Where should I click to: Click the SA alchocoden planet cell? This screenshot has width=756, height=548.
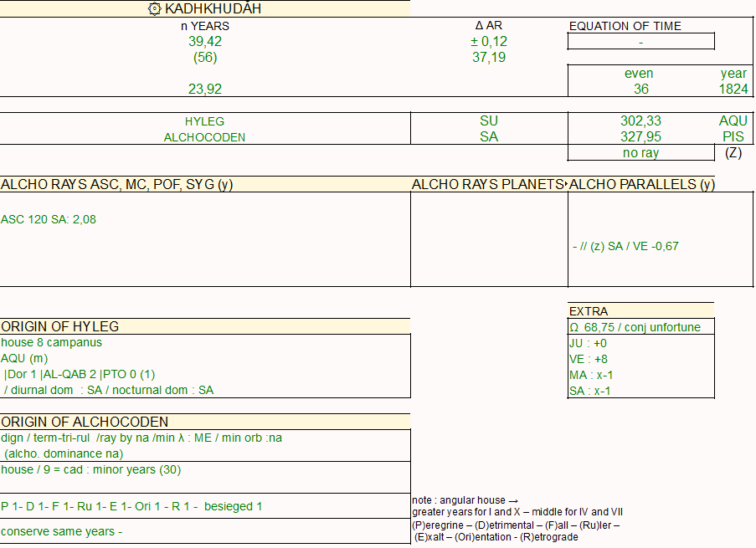[x=488, y=137]
